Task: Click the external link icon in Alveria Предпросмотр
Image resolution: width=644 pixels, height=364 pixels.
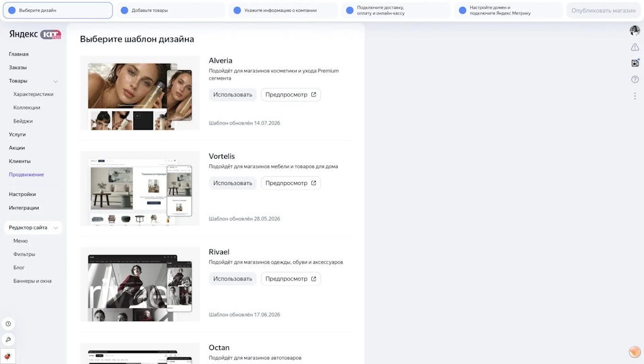Action: point(313,95)
